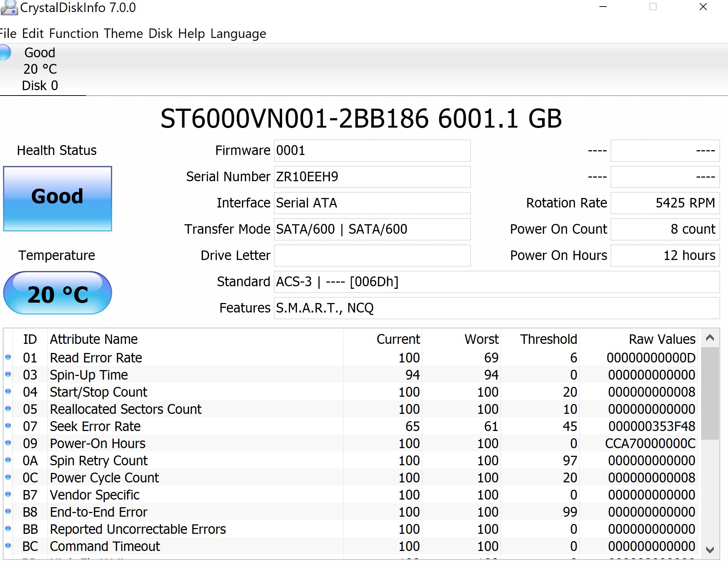Screen dimensions: 728x563
Task: Click the Serial Number field ZR10EEH9
Action: (372, 177)
